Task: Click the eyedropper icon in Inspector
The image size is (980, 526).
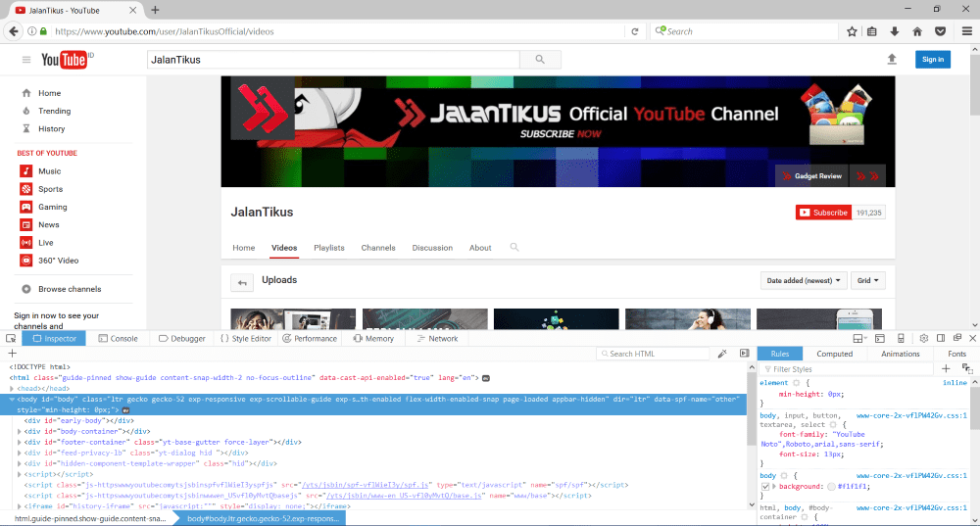Action: coord(722,354)
